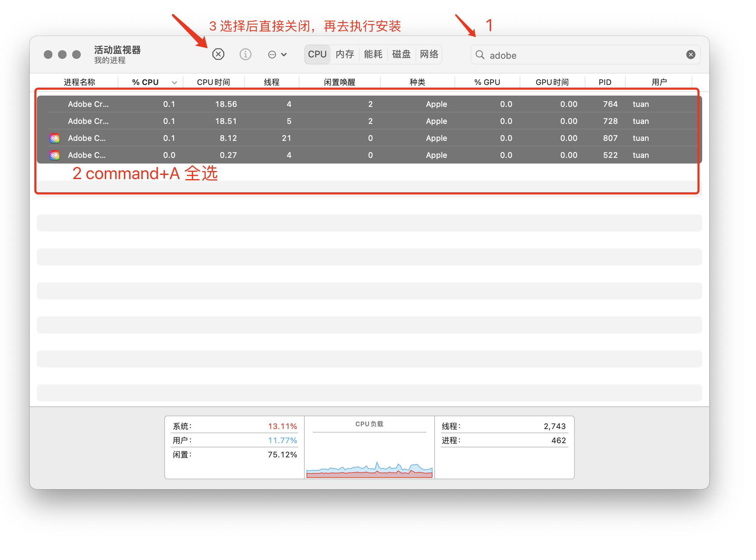Open the dropdown chevron beside the ellipsis icon
The width and height of the screenshot is (756, 560).
point(284,54)
